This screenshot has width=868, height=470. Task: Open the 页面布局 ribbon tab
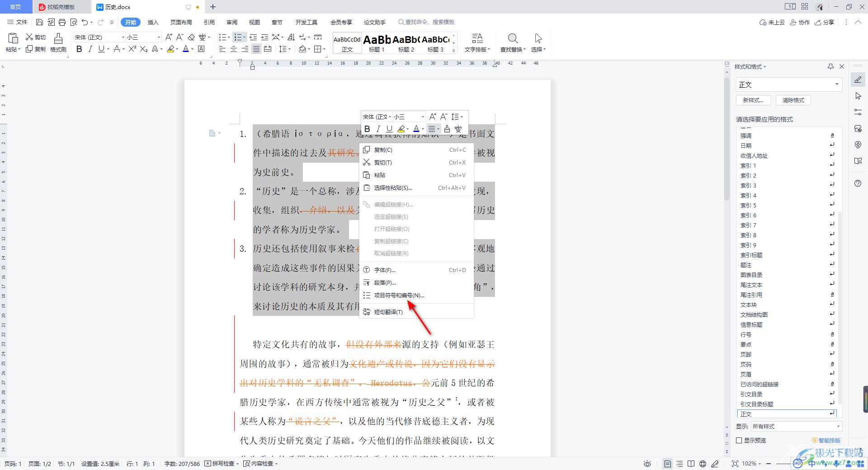tap(181, 22)
